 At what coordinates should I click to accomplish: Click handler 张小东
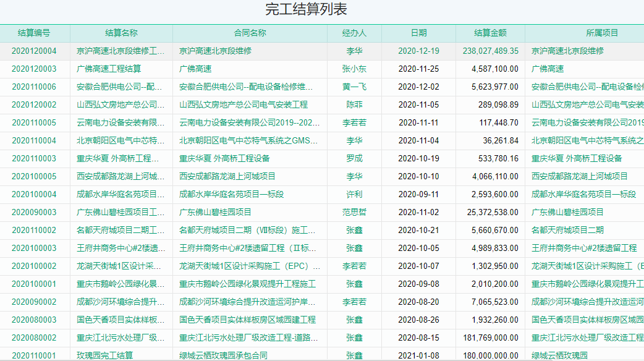click(354, 69)
